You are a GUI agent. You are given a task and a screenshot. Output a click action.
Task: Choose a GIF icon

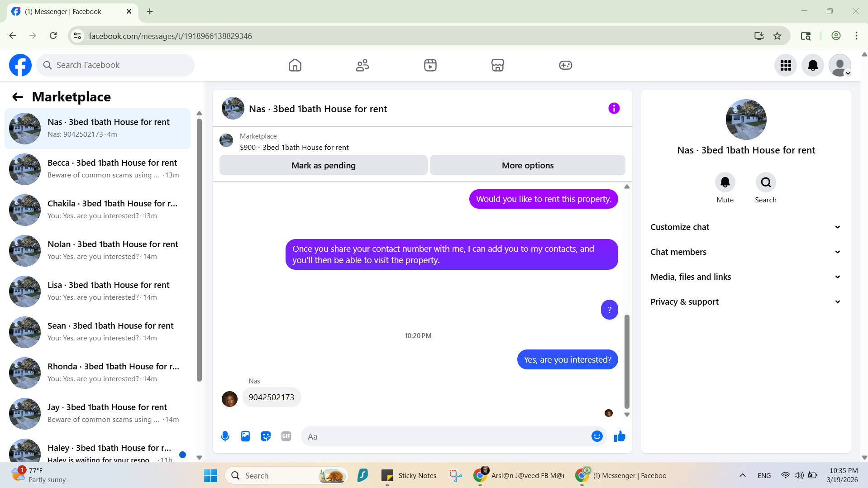(286, 436)
